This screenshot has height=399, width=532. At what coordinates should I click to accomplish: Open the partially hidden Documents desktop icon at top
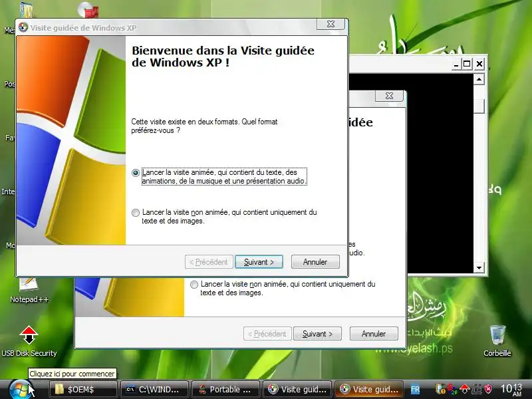(x=26, y=9)
